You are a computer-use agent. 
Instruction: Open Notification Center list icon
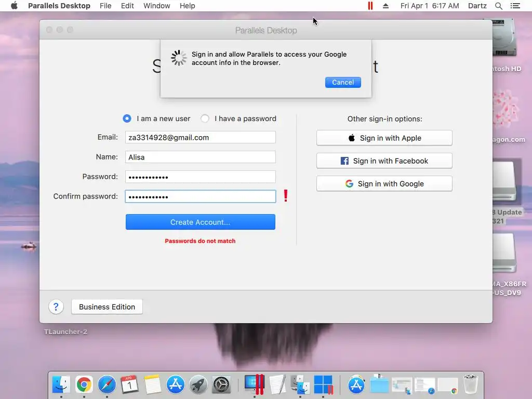(515, 6)
